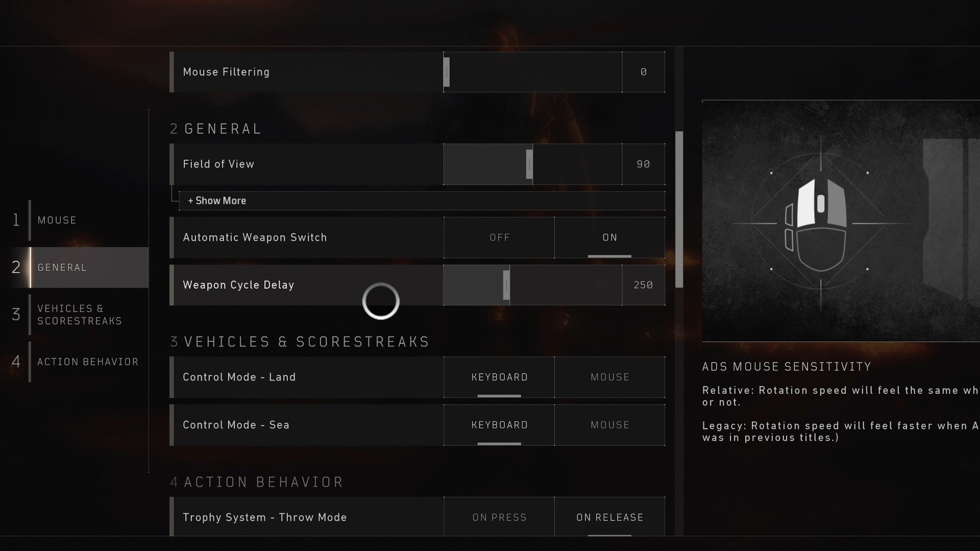Click the Mouse Filtering slider track
Viewport: 980px width, 551px height.
point(533,72)
